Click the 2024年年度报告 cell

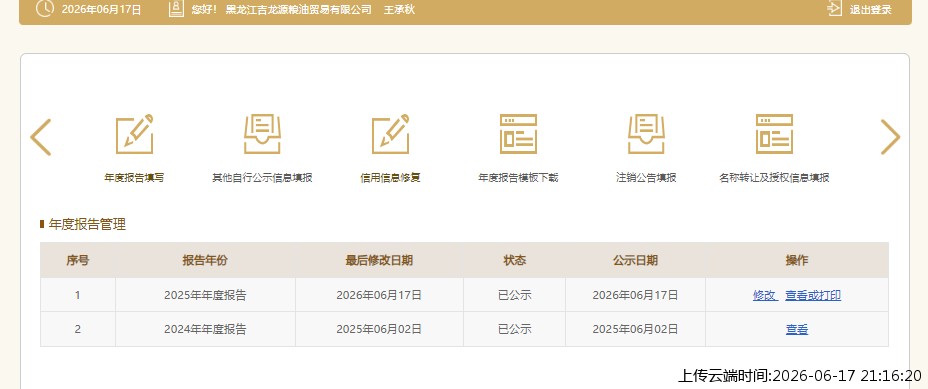[205, 329]
